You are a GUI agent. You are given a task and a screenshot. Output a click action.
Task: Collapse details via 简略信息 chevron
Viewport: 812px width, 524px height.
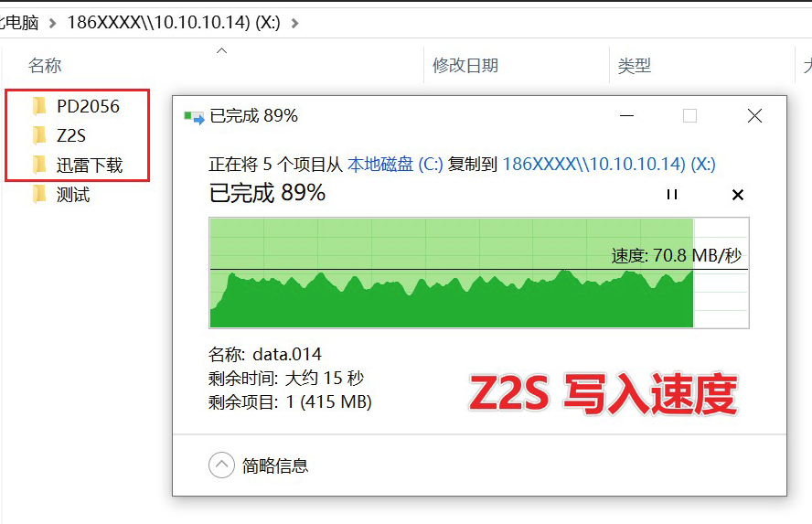point(221,465)
